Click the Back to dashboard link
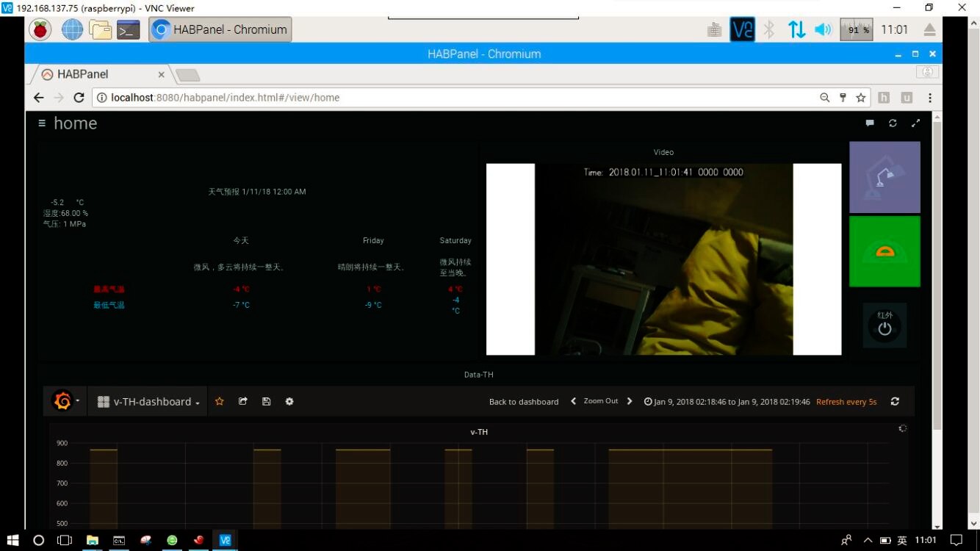980x551 pixels. tap(524, 402)
